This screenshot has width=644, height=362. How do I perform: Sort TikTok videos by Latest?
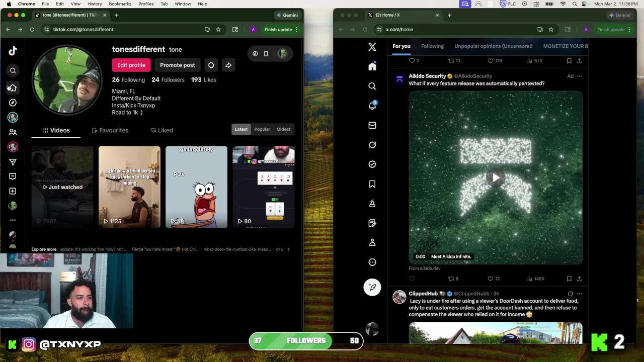[241, 129]
